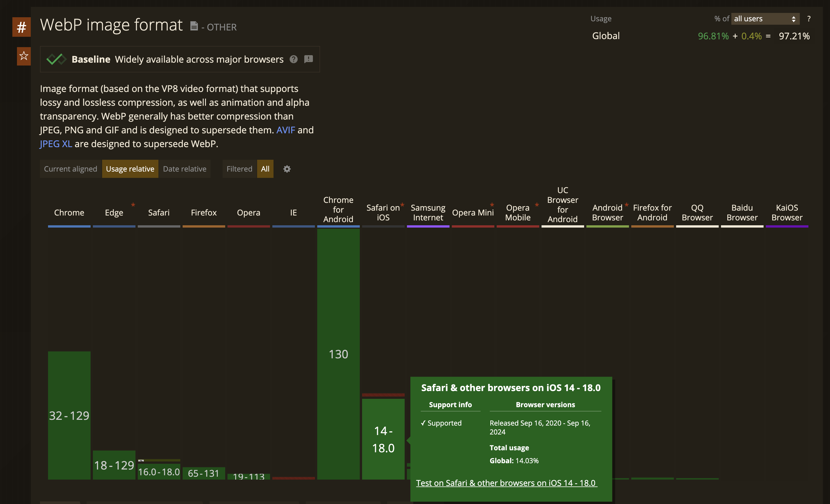Click the Edge column header
The width and height of the screenshot is (830, 504).
coord(114,213)
